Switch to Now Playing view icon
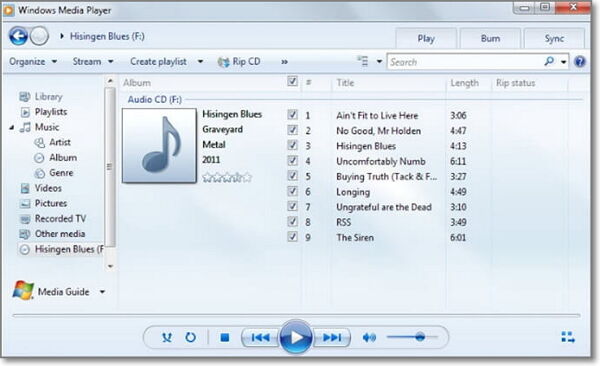The width and height of the screenshot is (600, 366). click(x=568, y=337)
